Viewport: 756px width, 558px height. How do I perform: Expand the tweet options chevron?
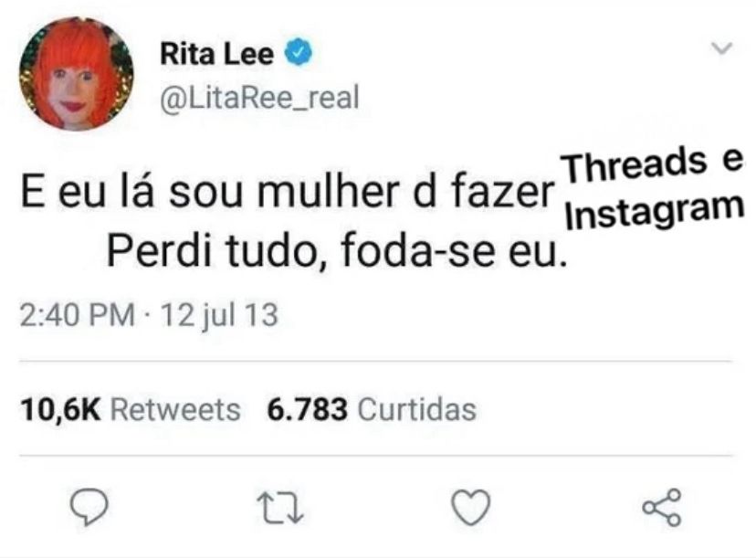[x=722, y=48]
